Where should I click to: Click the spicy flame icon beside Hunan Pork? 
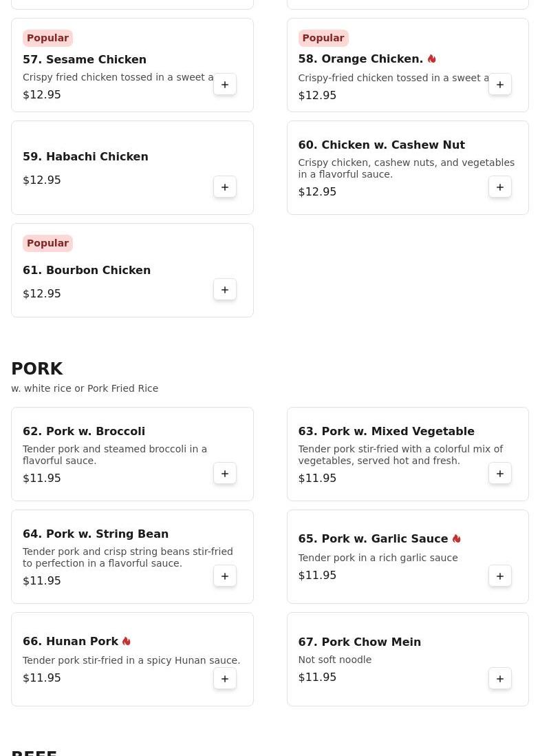(x=126, y=641)
